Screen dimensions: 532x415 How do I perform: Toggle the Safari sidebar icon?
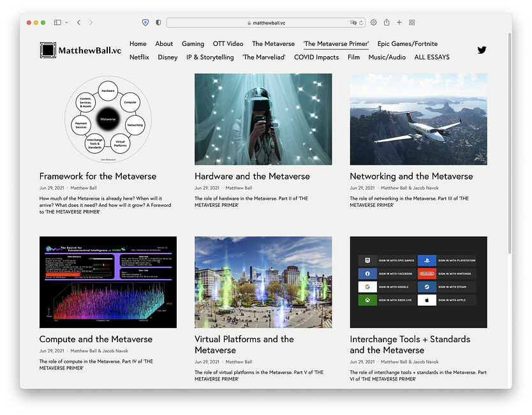[x=57, y=22]
